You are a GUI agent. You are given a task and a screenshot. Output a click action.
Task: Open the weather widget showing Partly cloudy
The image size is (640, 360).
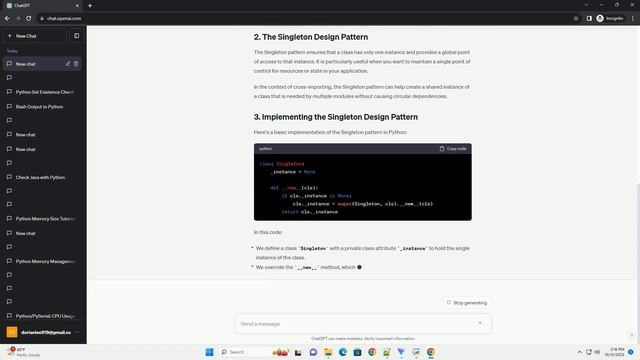(24, 352)
